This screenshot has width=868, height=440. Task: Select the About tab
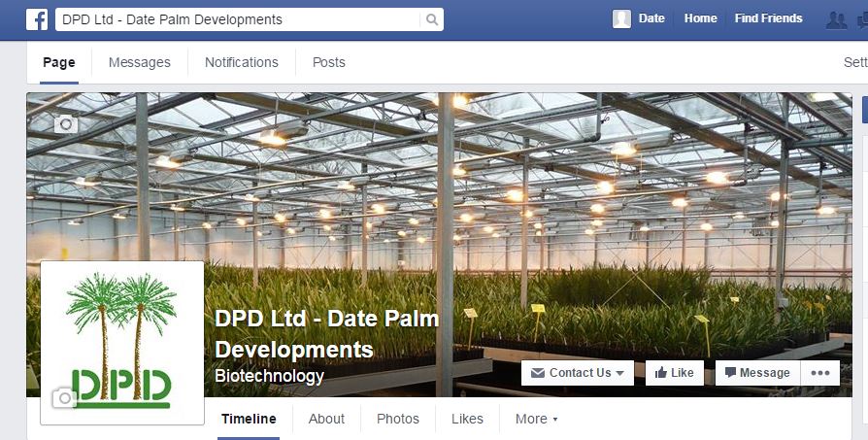point(326,419)
